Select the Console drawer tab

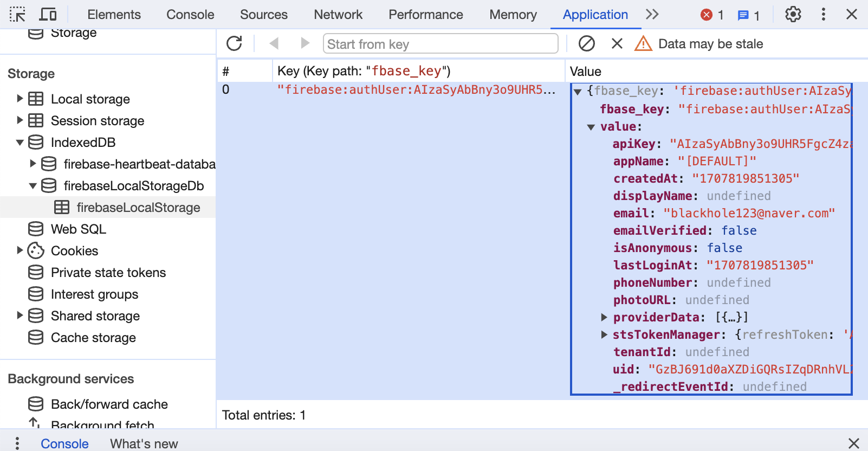pos(64,443)
